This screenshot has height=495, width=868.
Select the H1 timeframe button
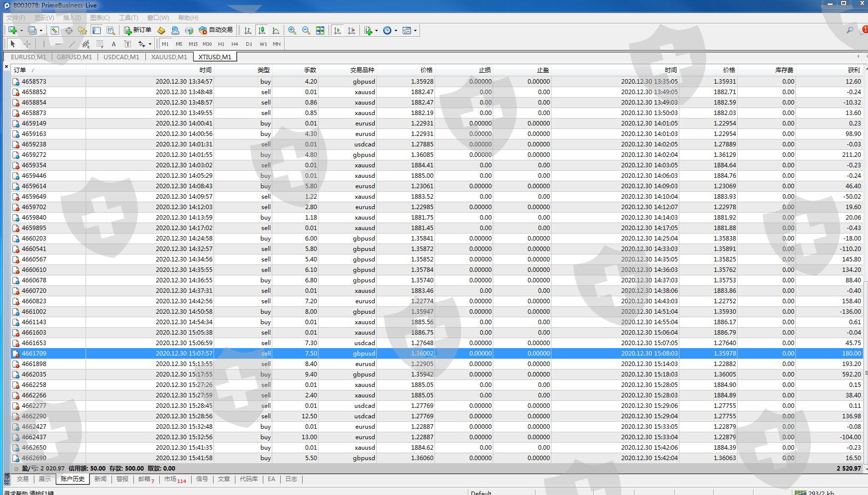[221, 44]
